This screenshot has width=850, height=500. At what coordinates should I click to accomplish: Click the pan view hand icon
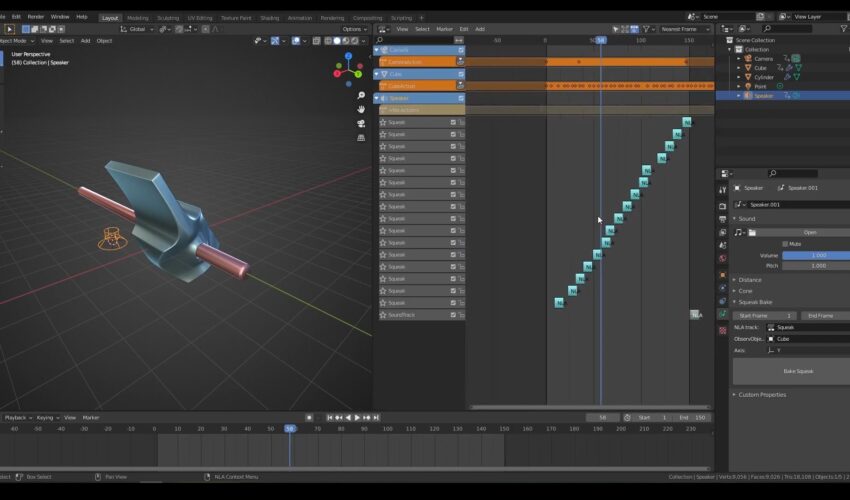pyautogui.click(x=360, y=108)
